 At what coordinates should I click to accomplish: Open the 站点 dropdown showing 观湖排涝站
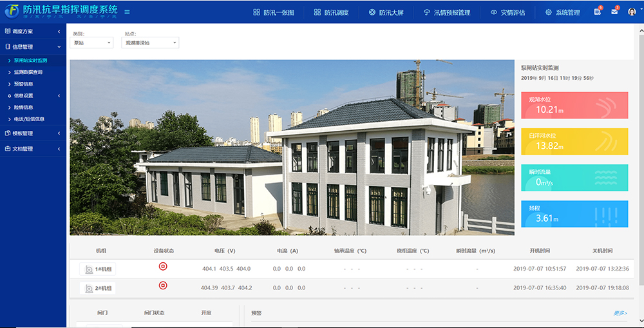(150, 43)
